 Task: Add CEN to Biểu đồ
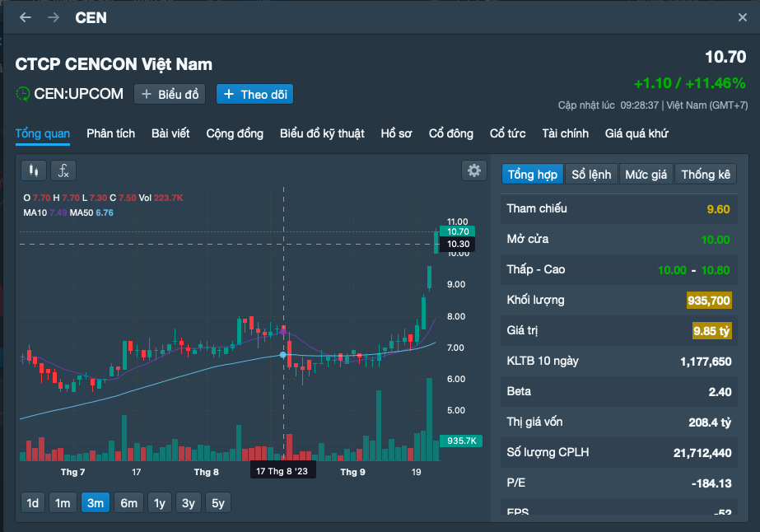pyautogui.click(x=170, y=94)
